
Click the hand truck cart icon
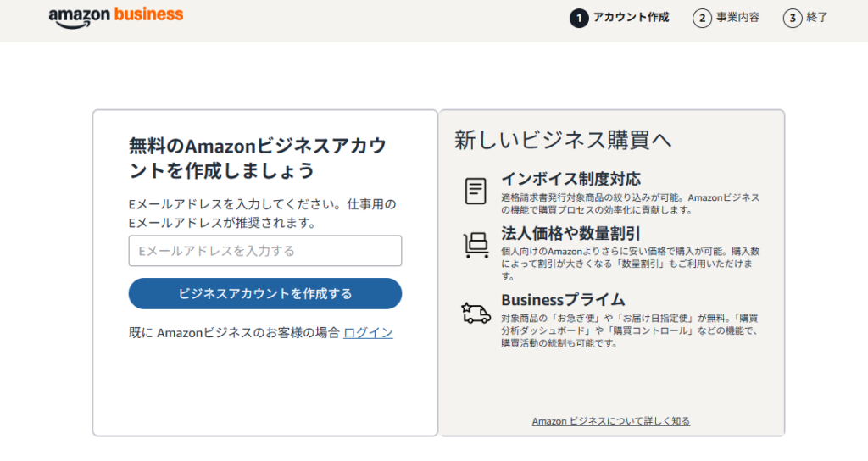click(476, 245)
